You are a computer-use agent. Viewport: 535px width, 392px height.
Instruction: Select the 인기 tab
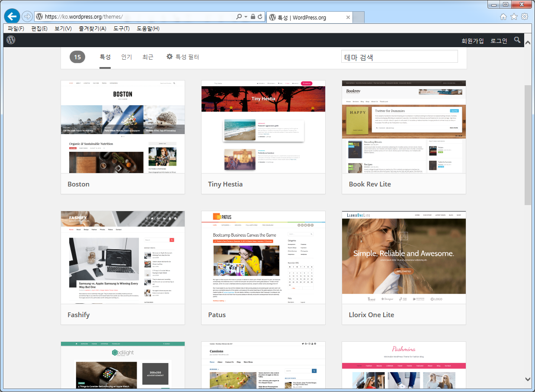[127, 57]
